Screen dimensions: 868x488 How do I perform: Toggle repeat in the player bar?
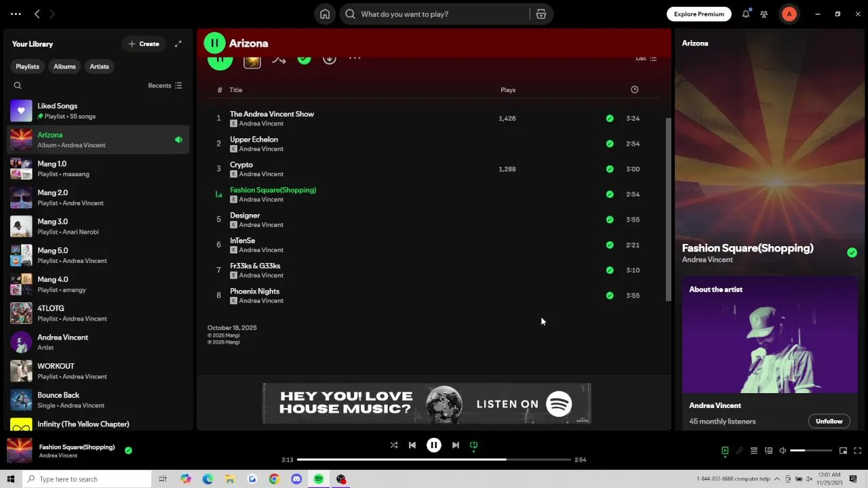pos(474,445)
